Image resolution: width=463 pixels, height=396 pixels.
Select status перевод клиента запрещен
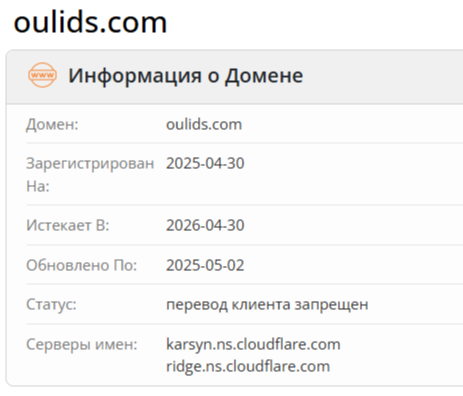[x=267, y=304]
